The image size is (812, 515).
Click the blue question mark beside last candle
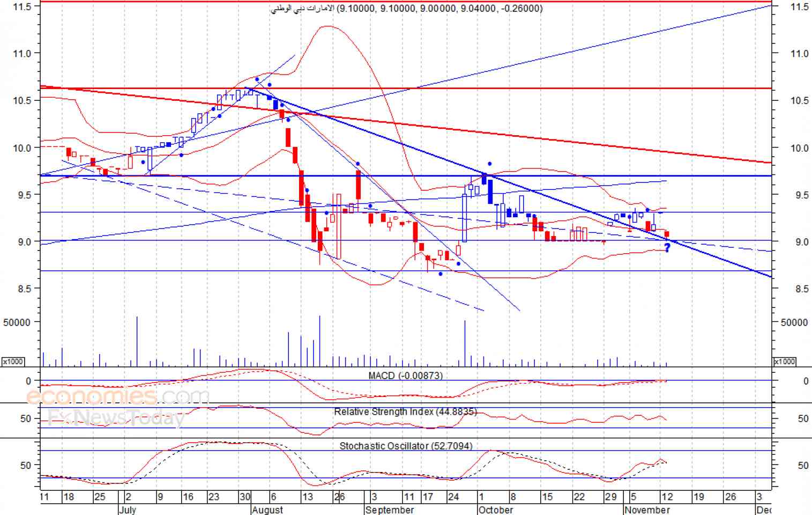tap(667, 248)
